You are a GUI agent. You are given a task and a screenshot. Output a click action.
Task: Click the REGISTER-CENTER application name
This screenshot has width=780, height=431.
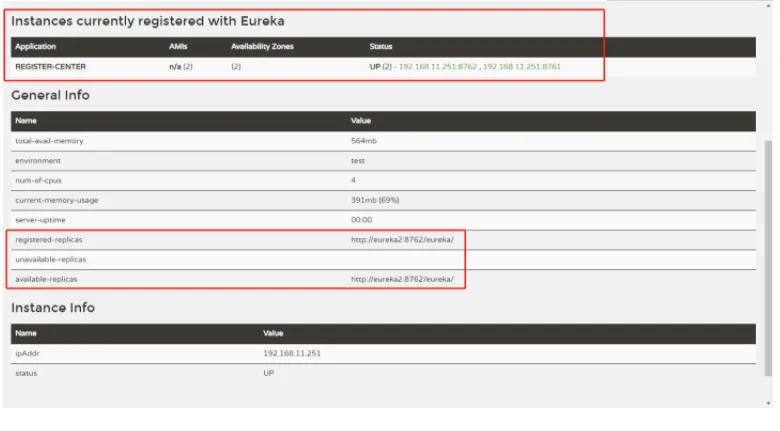(x=50, y=67)
